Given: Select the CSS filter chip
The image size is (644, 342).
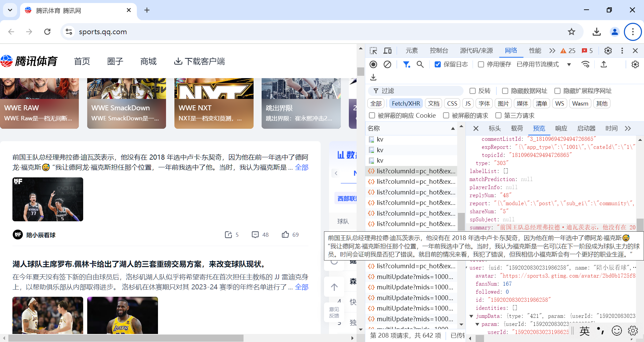Looking at the screenshot, I should [x=452, y=104].
